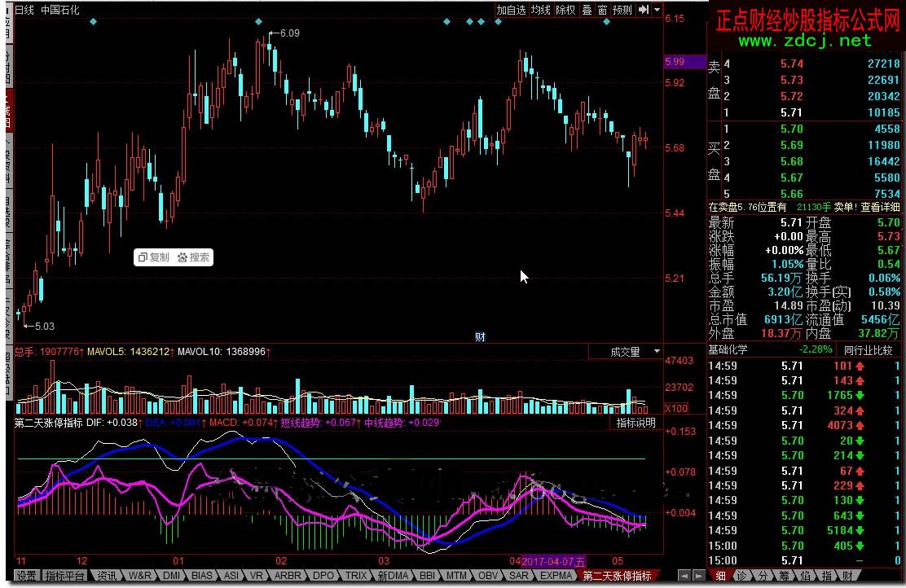Open the dropdown arrow beside the chart toolbar
This screenshot has width=906, height=588.
(656, 10)
